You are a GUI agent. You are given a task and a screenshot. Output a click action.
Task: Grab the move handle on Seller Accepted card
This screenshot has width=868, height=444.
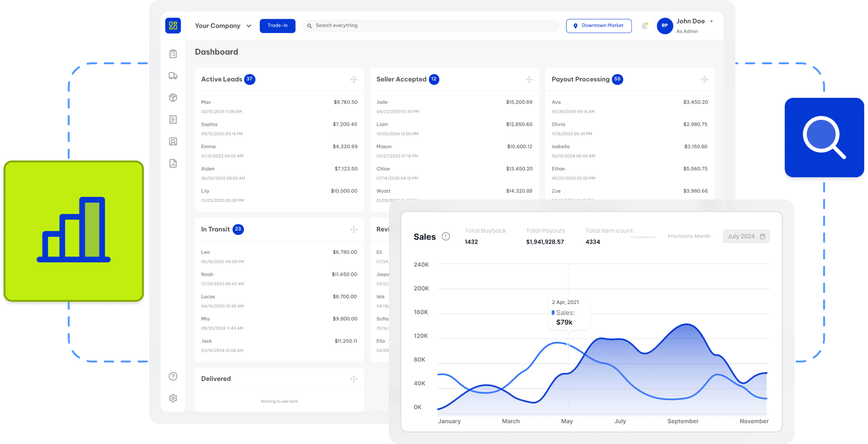[x=529, y=80]
